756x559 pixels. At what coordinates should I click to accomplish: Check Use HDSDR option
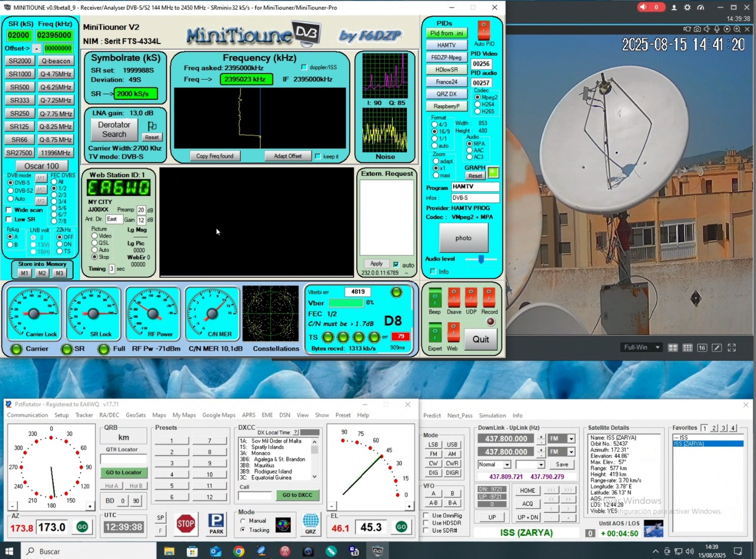click(x=426, y=523)
